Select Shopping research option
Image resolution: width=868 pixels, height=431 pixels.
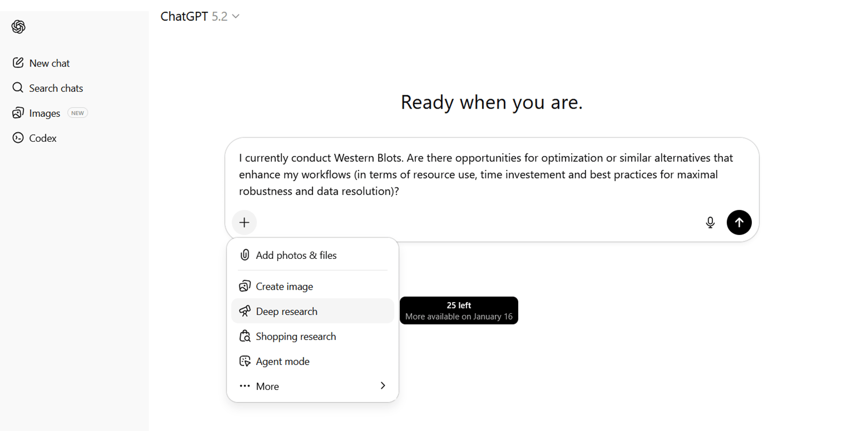[x=295, y=336]
